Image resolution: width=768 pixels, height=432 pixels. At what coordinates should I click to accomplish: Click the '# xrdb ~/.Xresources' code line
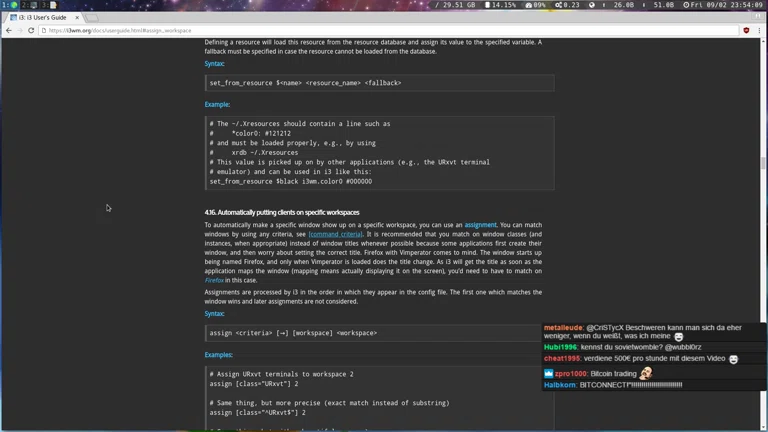254,152
